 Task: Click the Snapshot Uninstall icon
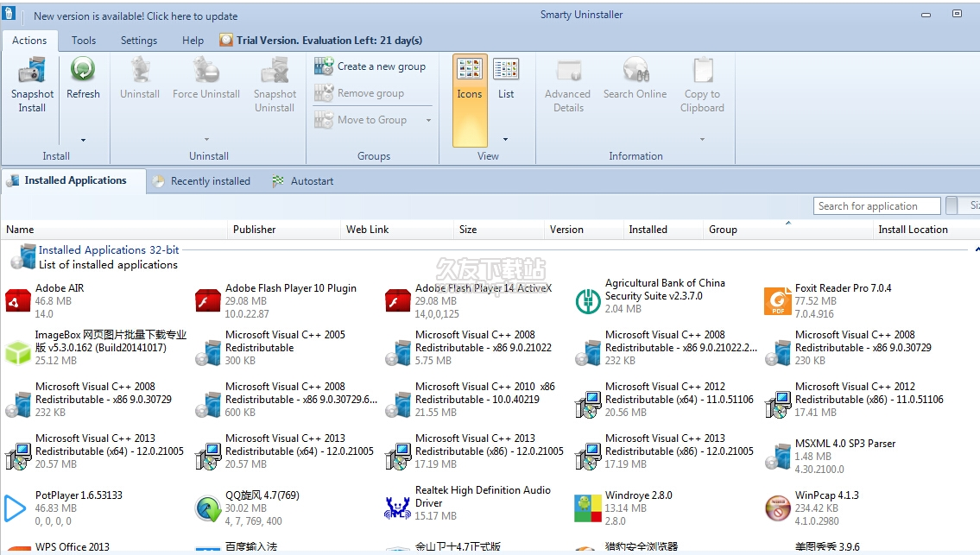(x=275, y=70)
